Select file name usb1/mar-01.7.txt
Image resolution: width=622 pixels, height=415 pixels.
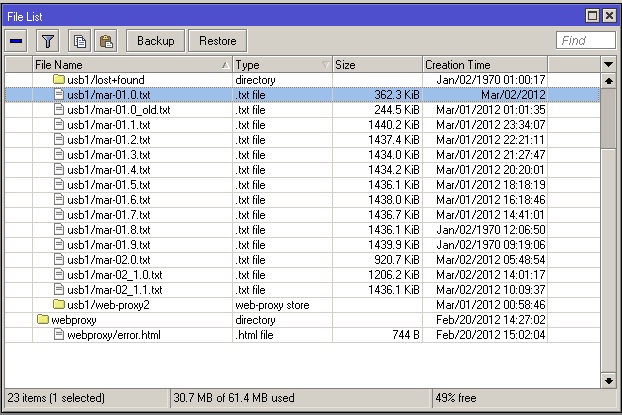click(x=109, y=215)
